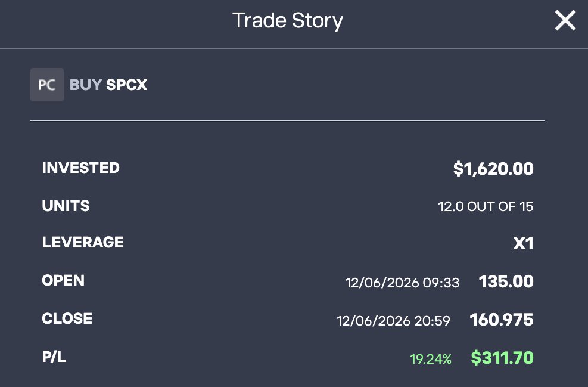Select the 12.0 OUT OF 15 units value
This screenshot has height=387, width=588.
tap(486, 206)
